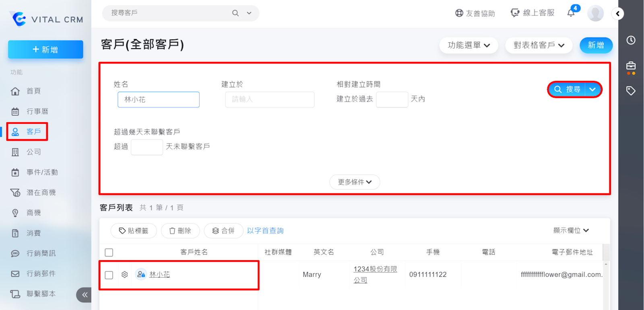Go to 公司 in the sidebar menu
644x310 pixels.
point(34,152)
